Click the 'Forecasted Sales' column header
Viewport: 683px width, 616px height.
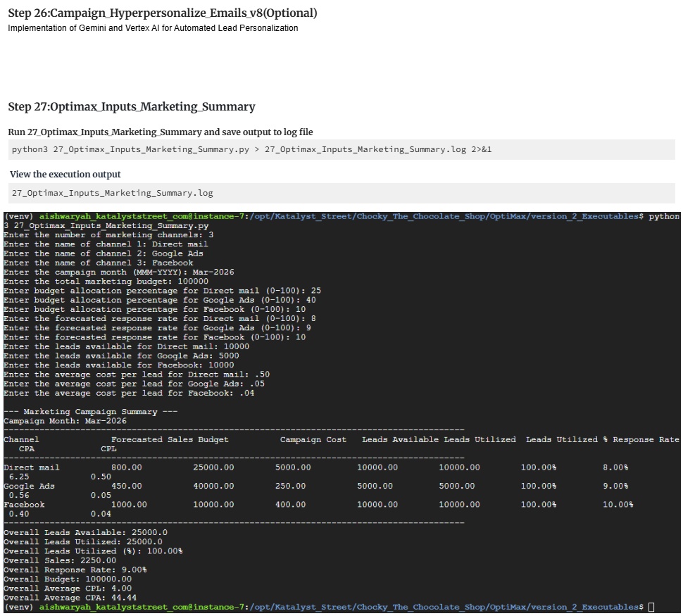click(152, 439)
